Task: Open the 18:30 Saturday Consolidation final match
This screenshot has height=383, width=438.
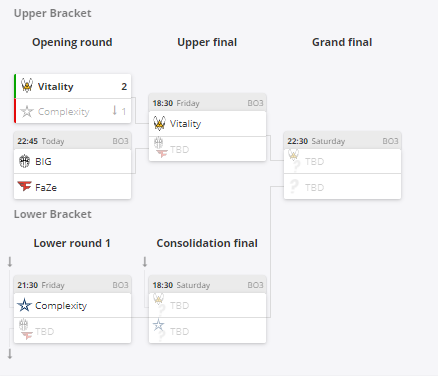Action: tap(207, 285)
